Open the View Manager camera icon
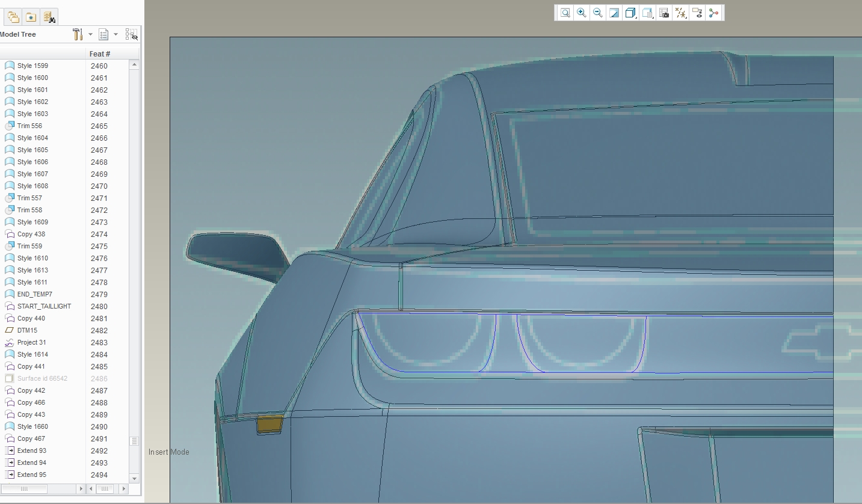 pos(664,13)
